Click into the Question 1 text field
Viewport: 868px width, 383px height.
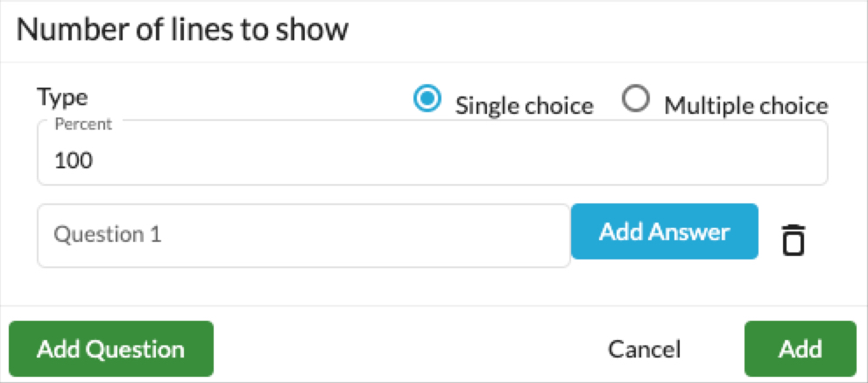point(304,236)
